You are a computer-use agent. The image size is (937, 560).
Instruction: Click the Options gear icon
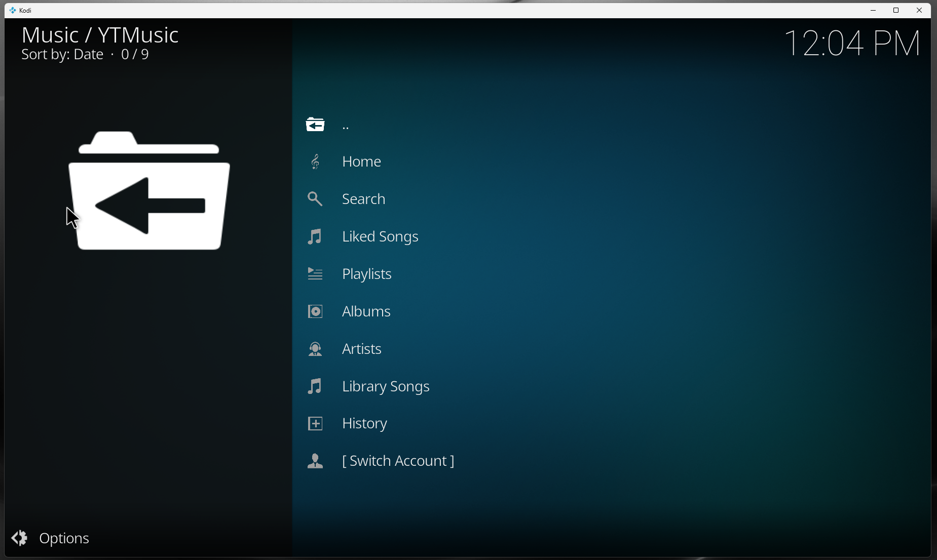coord(20,538)
